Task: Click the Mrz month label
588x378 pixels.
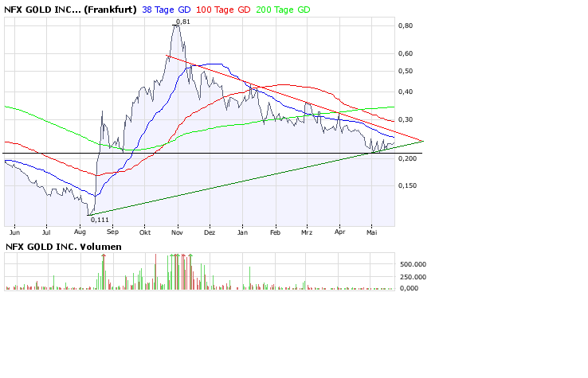Action: click(x=307, y=232)
